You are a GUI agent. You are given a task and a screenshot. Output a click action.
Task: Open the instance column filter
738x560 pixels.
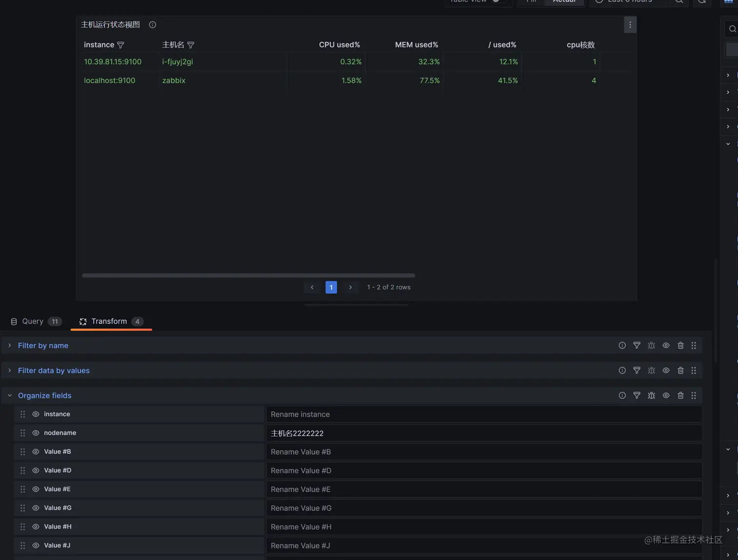[x=121, y=45]
